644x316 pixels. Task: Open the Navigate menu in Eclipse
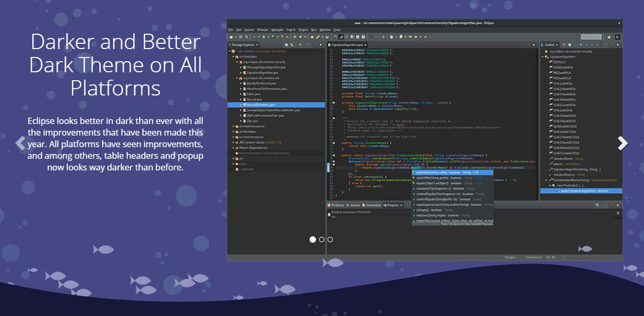[x=277, y=30]
